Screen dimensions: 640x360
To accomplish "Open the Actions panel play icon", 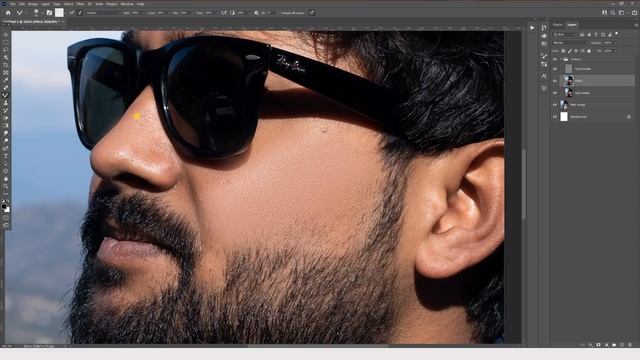I will (532, 28).
